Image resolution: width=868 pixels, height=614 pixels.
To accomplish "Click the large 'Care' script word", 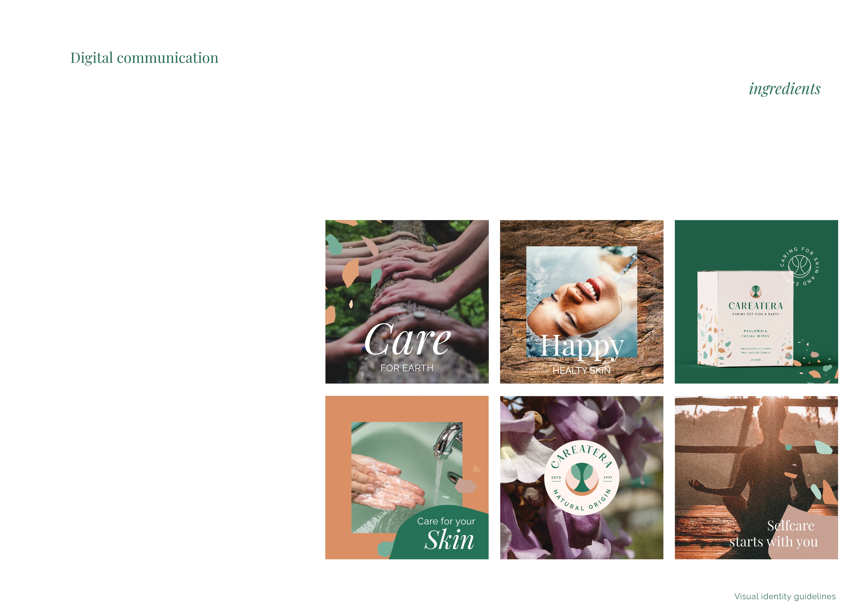I will 408,339.
